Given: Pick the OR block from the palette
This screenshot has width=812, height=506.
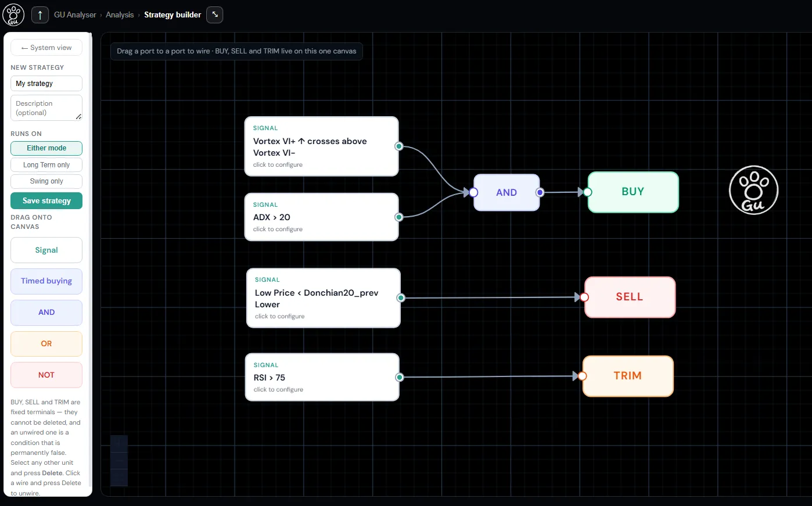Looking at the screenshot, I should pos(46,344).
